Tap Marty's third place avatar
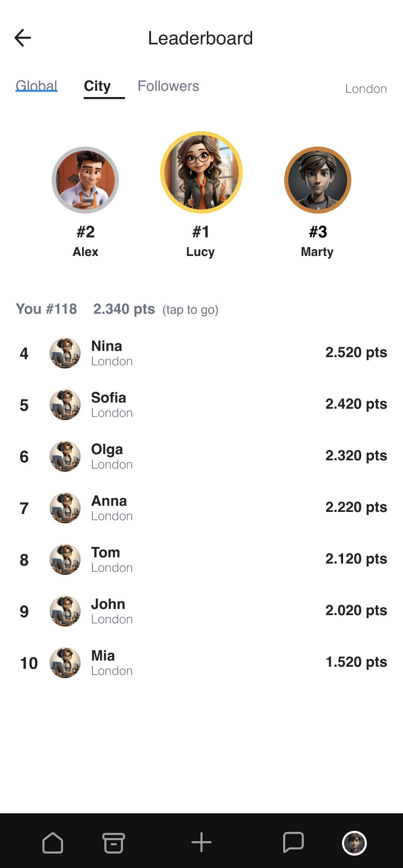 click(317, 180)
